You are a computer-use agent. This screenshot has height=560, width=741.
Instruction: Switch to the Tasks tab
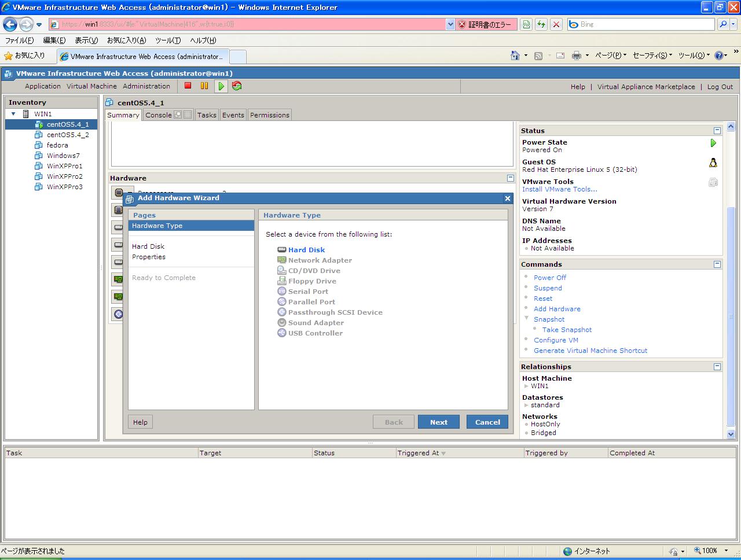207,115
